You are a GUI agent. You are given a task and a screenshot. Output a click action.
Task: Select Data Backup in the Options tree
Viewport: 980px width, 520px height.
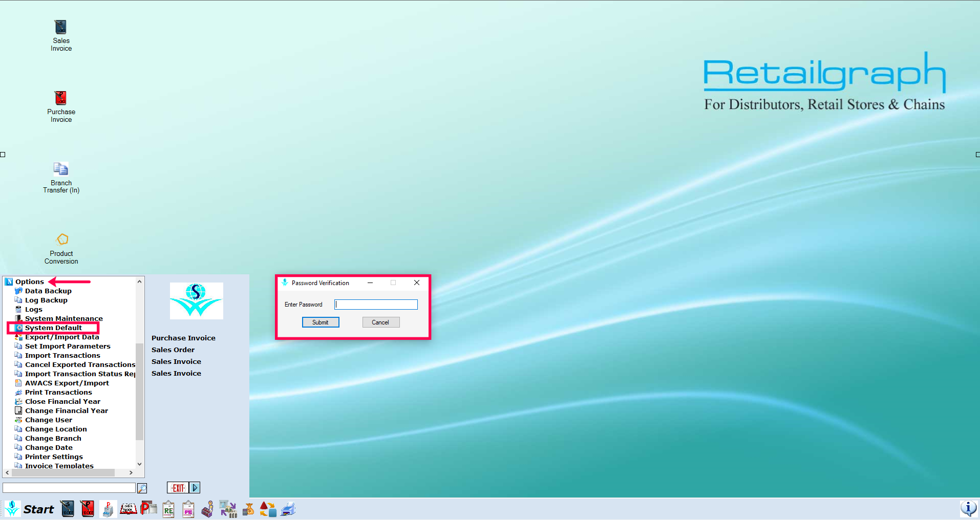tap(48, 291)
